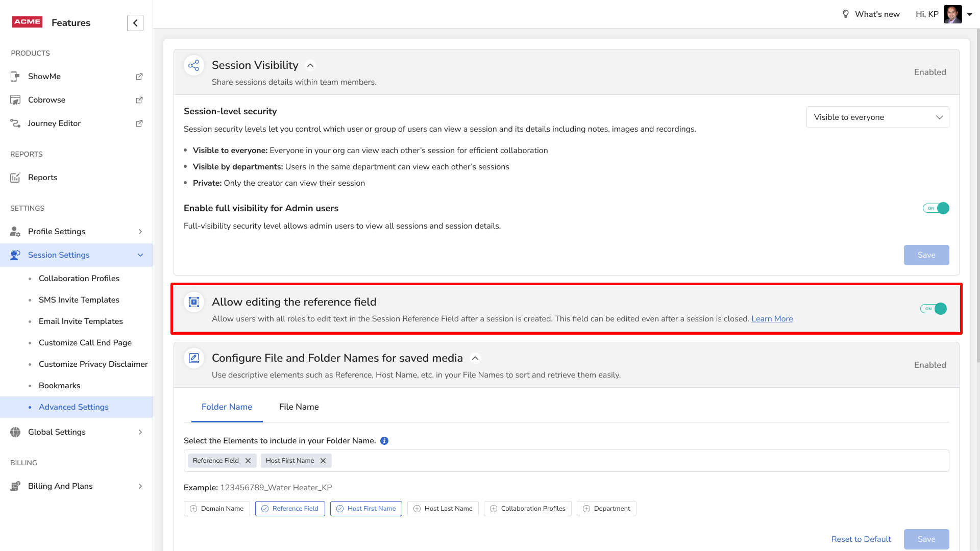Screen dimensions: 980x551
Task: Click info icon next to Folder Name elements
Action: [384, 441]
